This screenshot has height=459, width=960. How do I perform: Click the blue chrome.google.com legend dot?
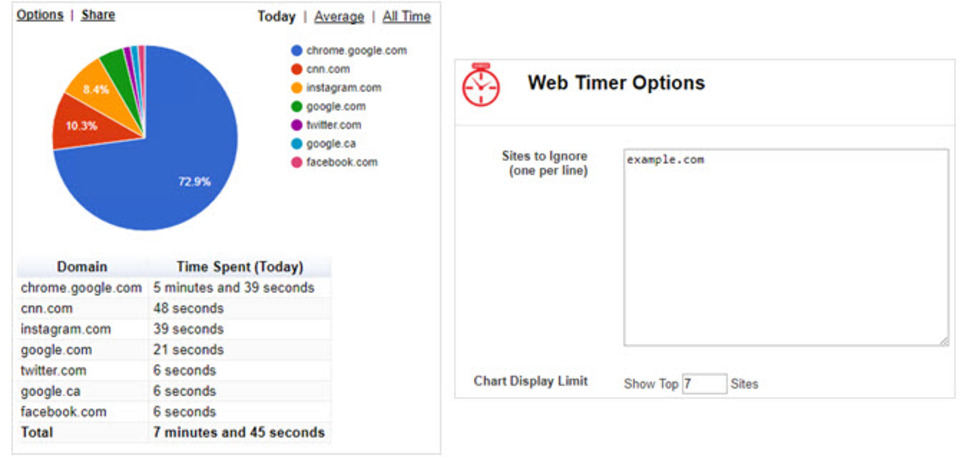tap(297, 51)
